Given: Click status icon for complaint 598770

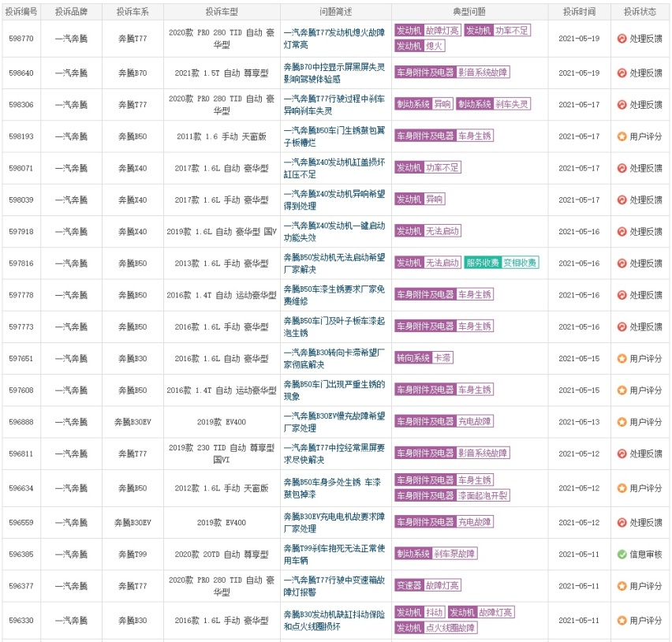Looking at the screenshot, I should coord(622,39).
